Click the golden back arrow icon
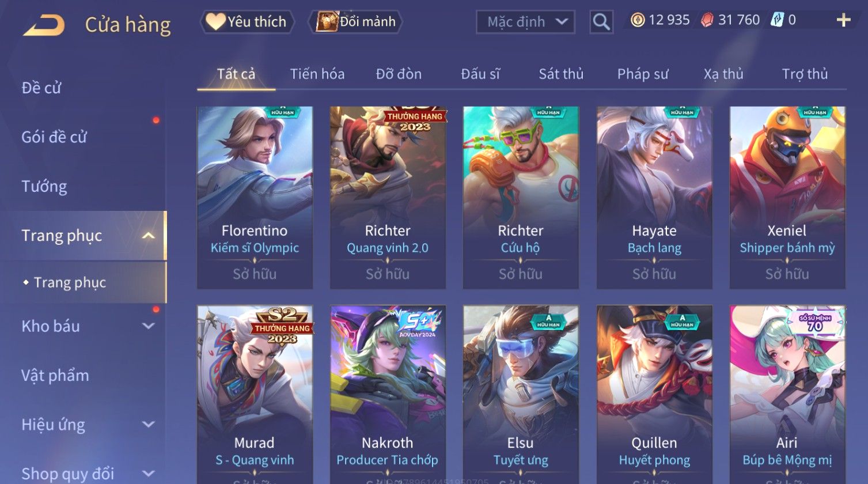 click(44, 25)
